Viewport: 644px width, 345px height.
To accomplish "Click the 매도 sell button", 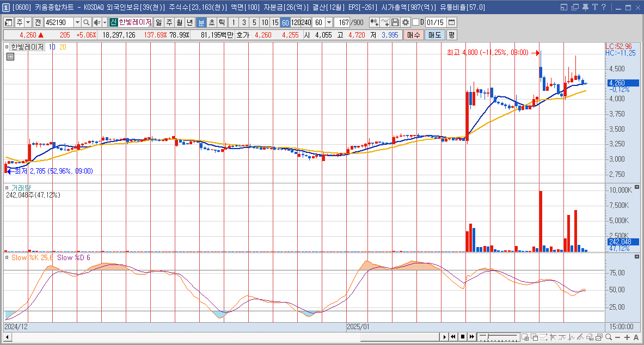I will coord(434,35).
